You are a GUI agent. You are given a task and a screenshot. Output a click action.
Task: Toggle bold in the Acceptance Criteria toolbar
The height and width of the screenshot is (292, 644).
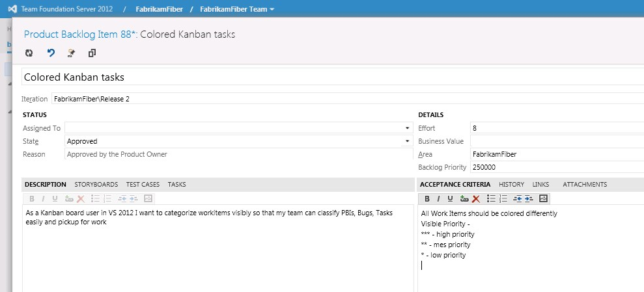(427, 199)
